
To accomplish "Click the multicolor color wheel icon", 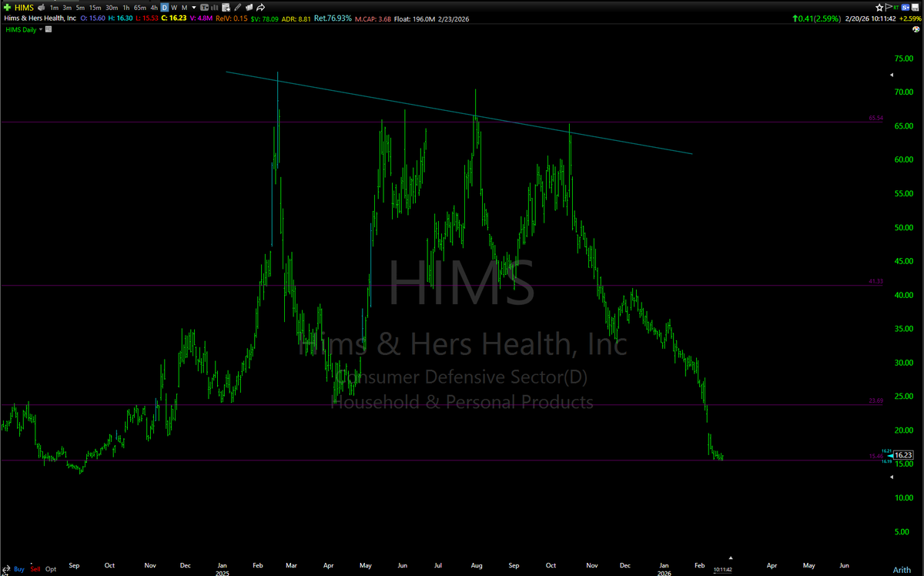I will pos(916,29).
